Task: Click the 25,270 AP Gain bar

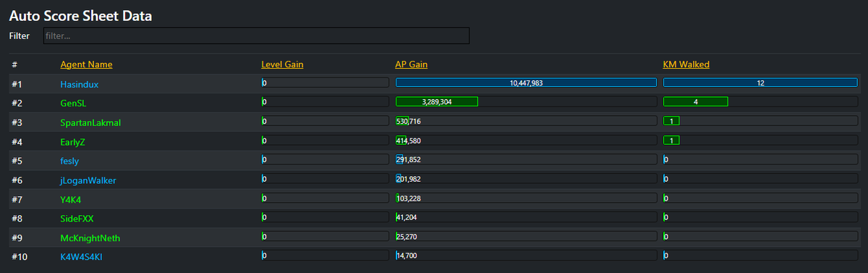Action: pyautogui.click(x=526, y=236)
